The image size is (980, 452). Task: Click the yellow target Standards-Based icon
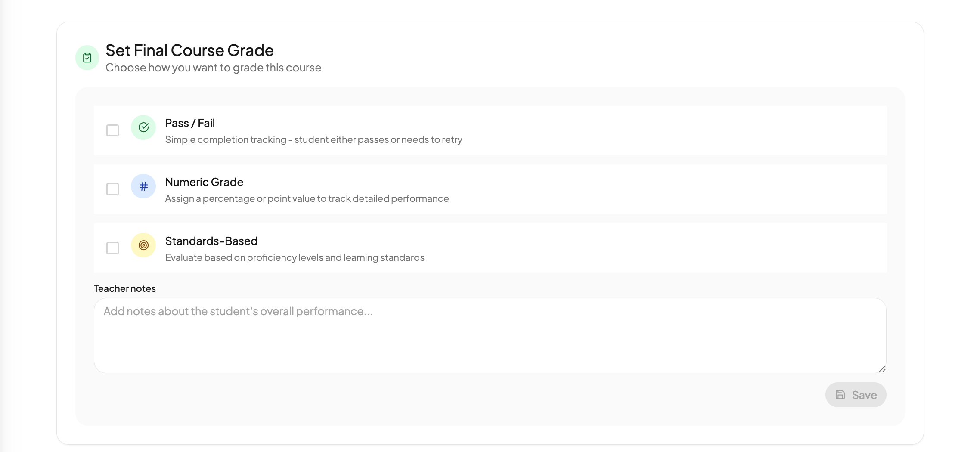tap(143, 245)
